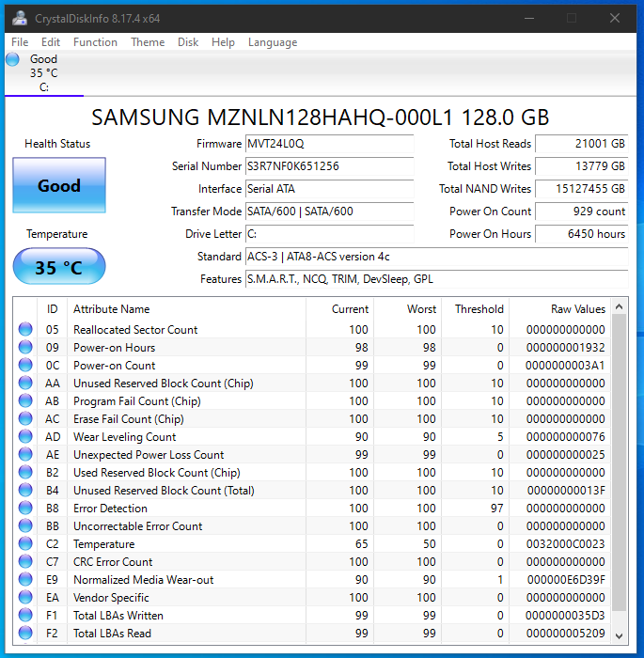Click raw value 0032000C0023 in Temperature row
Screen dimensions: 644x658
click(565, 544)
